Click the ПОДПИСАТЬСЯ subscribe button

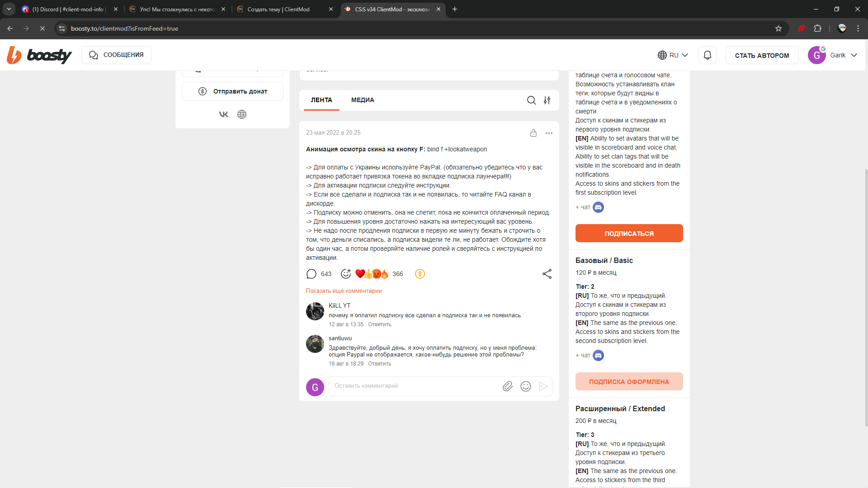(x=629, y=234)
